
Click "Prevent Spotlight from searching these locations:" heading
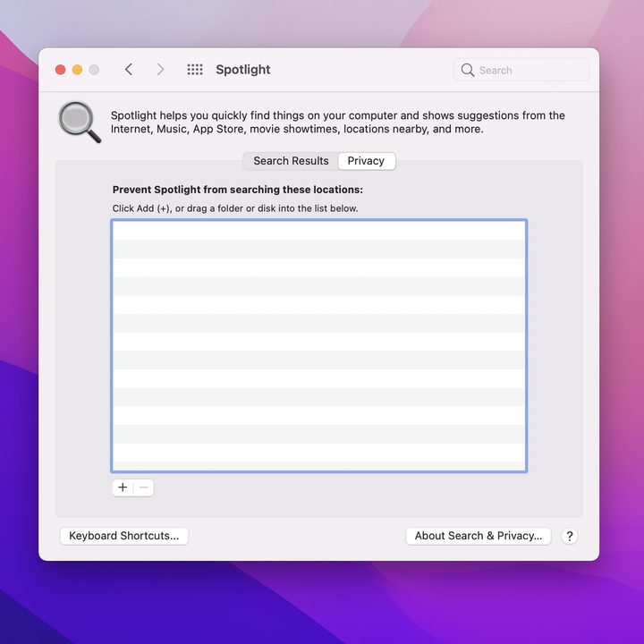coord(237,190)
